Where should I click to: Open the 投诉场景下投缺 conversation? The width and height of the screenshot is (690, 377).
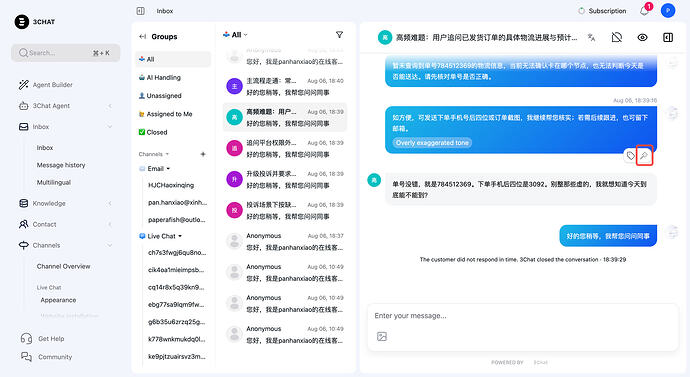click(285, 211)
